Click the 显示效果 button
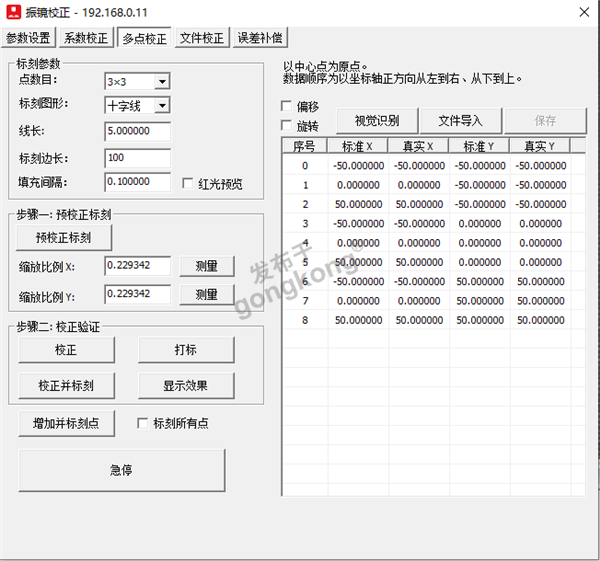Image resolution: width=600 pixels, height=561 pixels. pos(186,386)
